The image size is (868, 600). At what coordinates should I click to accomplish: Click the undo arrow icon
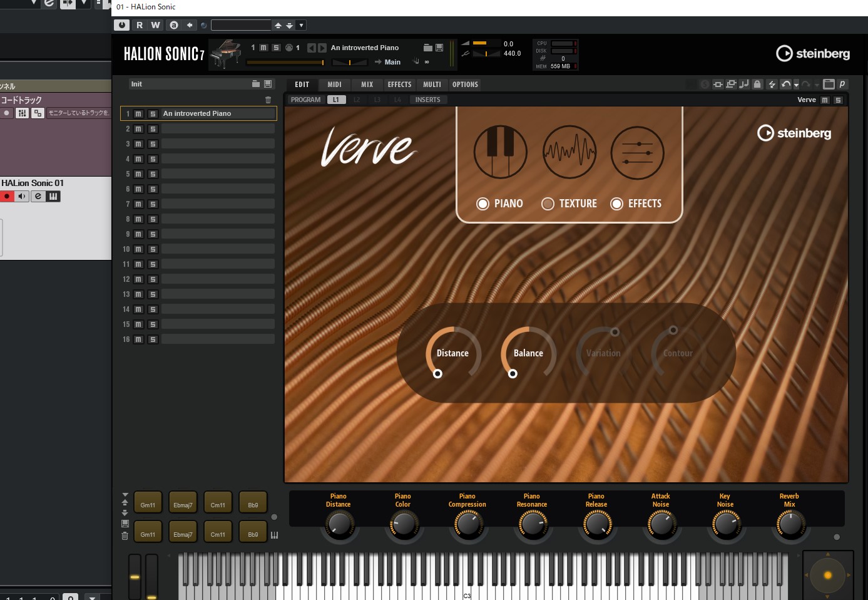(x=786, y=84)
